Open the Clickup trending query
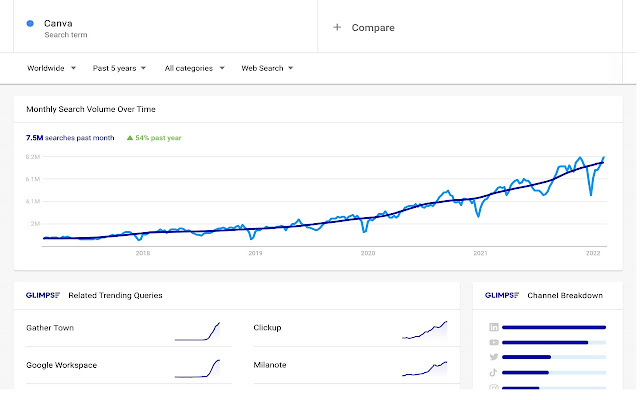The width and height of the screenshot is (640, 400). coord(269,328)
